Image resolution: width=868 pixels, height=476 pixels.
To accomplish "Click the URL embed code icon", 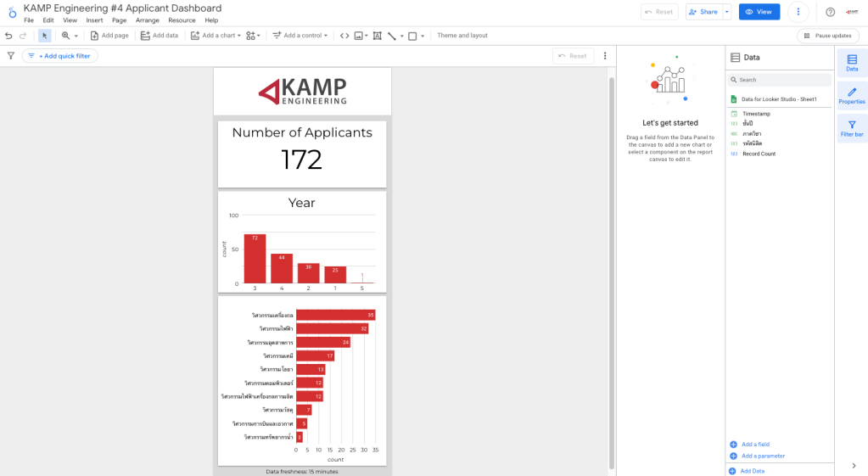I will click(x=344, y=36).
